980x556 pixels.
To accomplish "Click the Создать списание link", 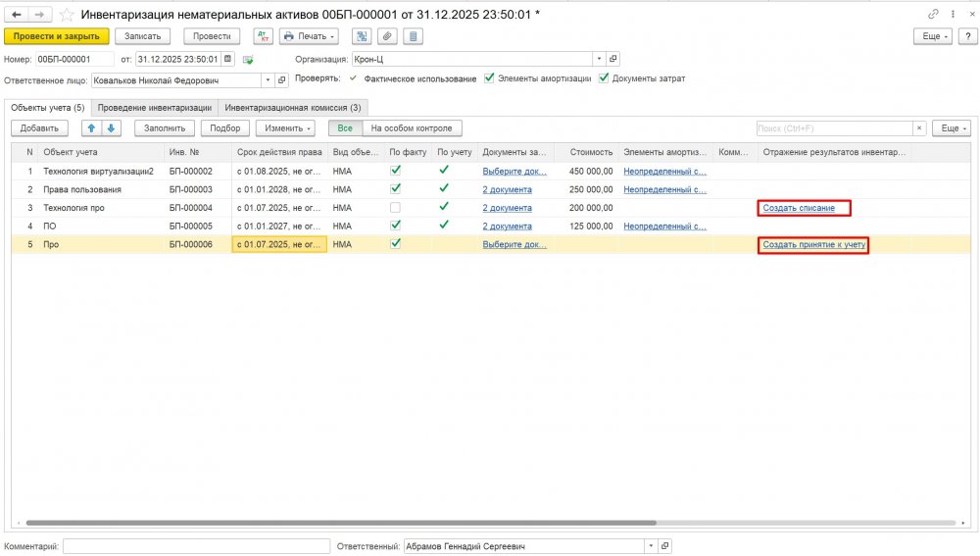I will (x=799, y=208).
